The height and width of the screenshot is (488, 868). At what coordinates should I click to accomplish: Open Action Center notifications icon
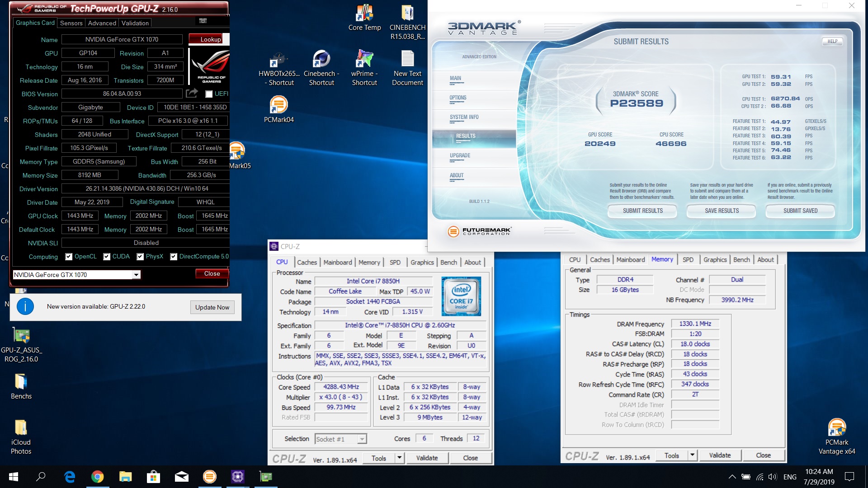(850, 477)
